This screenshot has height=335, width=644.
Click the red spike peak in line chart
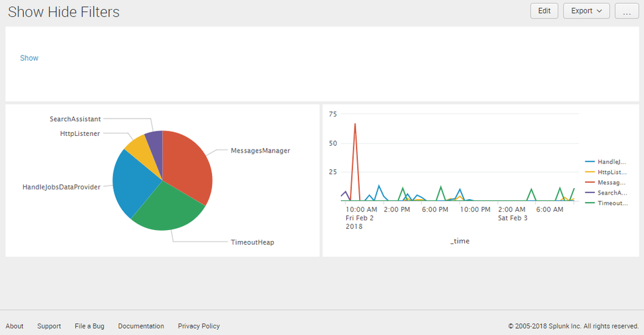point(355,124)
